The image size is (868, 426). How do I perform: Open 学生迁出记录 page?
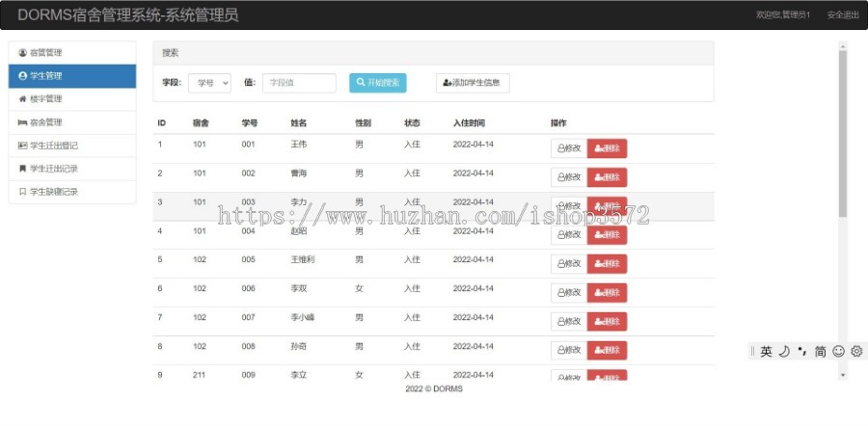click(72, 169)
